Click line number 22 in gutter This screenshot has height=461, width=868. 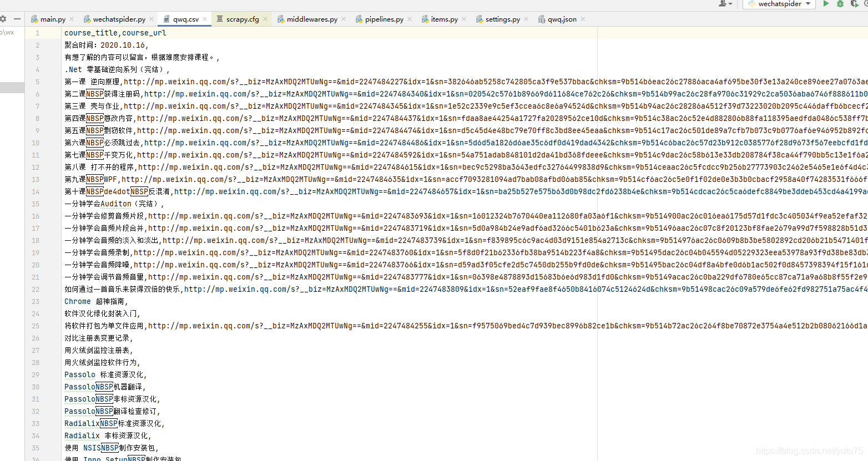[x=36, y=289]
